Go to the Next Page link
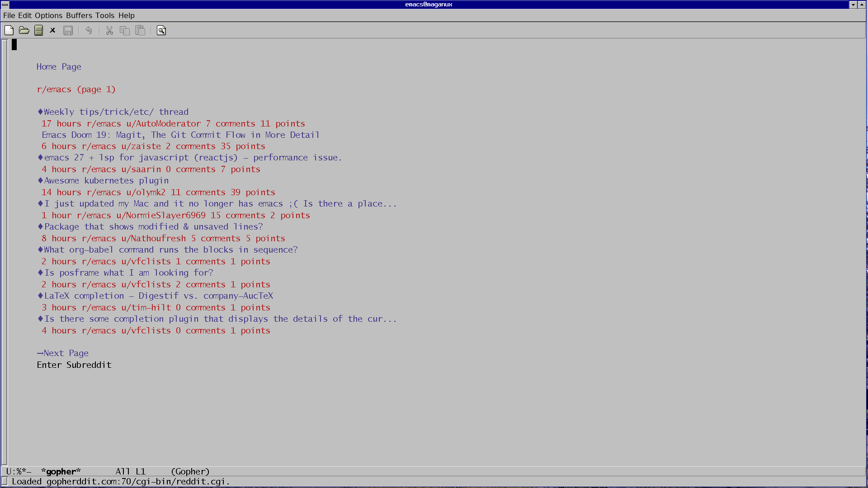 tap(63, 353)
